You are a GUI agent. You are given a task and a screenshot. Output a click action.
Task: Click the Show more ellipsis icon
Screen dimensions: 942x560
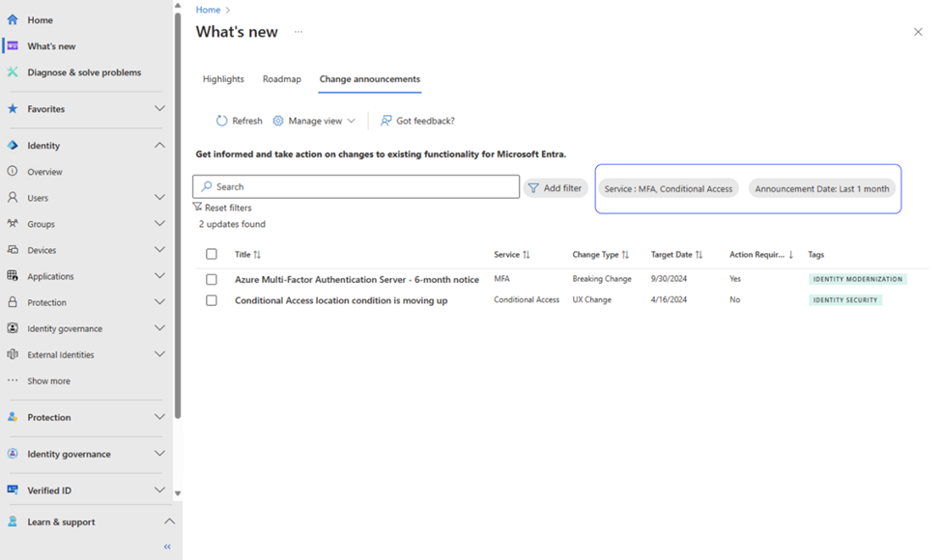coord(13,380)
